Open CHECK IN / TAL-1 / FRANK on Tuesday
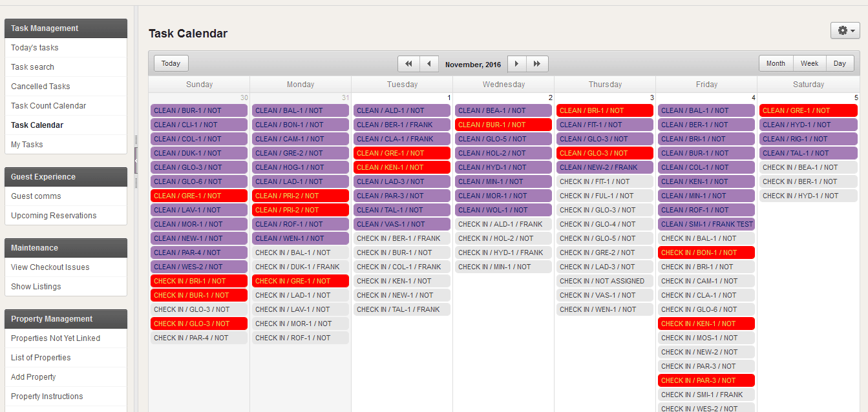This screenshot has height=412, width=868. (x=402, y=309)
